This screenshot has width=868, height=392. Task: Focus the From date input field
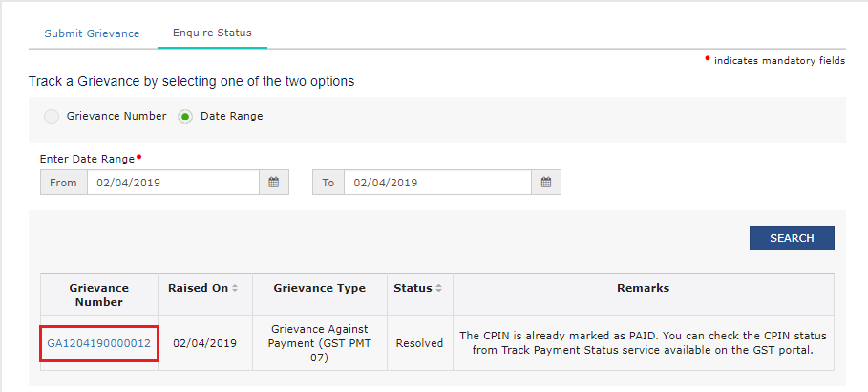click(173, 182)
